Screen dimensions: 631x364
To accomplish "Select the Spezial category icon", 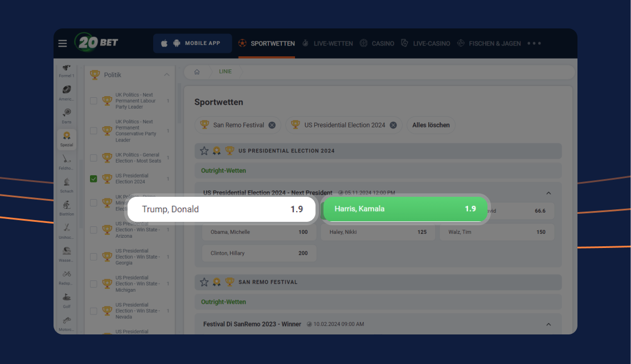I will pos(67,139).
